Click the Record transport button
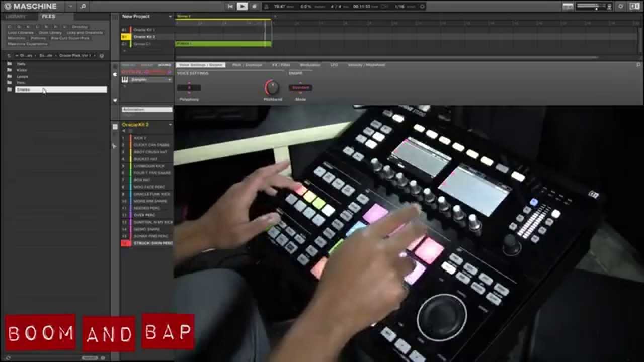This screenshot has height=362, width=644. [254, 7]
